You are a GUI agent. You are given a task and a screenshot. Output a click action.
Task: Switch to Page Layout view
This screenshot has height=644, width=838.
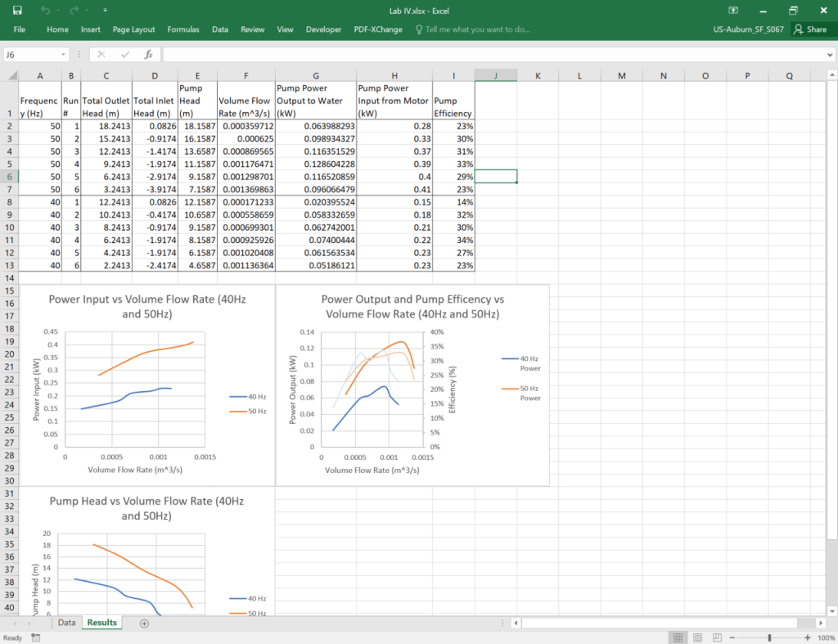(x=698, y=637)
